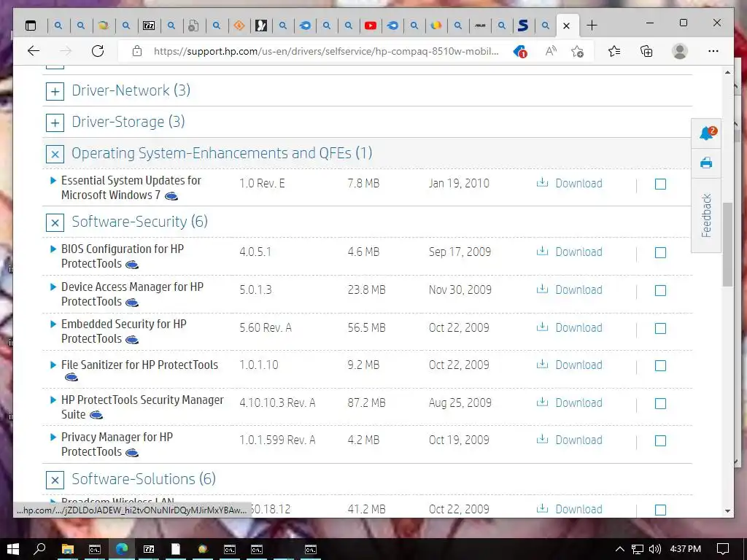747x560 pixels.
Task: Click disc icon beside Essential System Updates
Action: click(171, 195)
